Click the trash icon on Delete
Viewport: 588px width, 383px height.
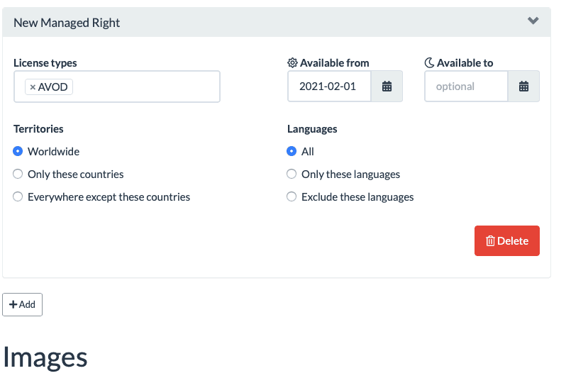tap(490, 241)
